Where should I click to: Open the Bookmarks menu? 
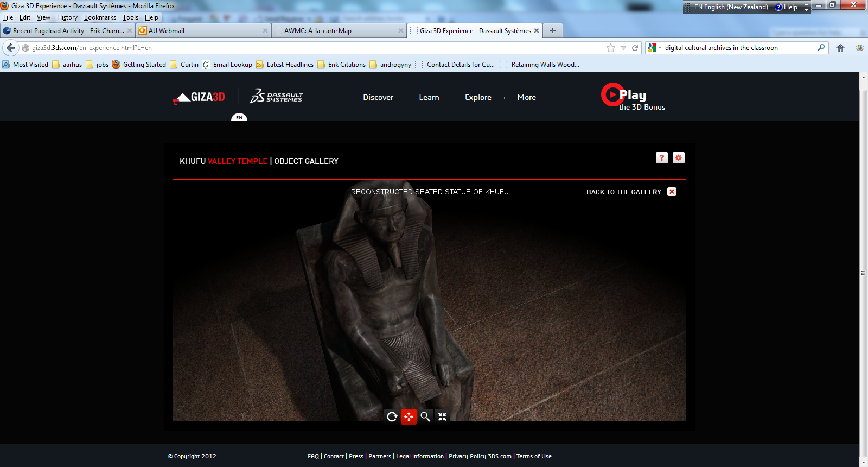coord(100,17)
